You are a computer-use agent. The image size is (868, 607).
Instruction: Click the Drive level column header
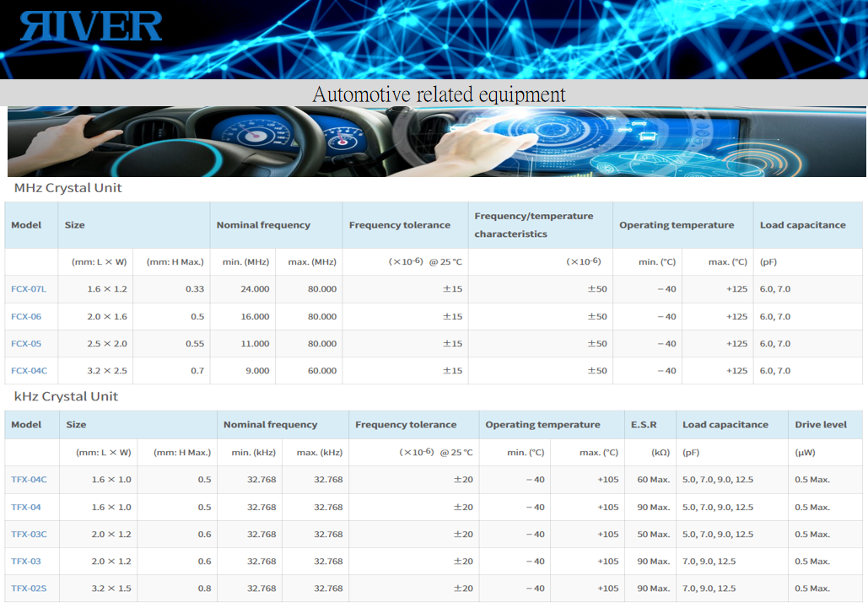[x=820, y=425]
